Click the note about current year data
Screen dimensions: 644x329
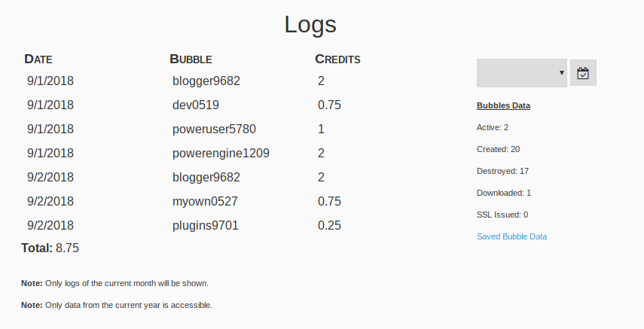117,305
